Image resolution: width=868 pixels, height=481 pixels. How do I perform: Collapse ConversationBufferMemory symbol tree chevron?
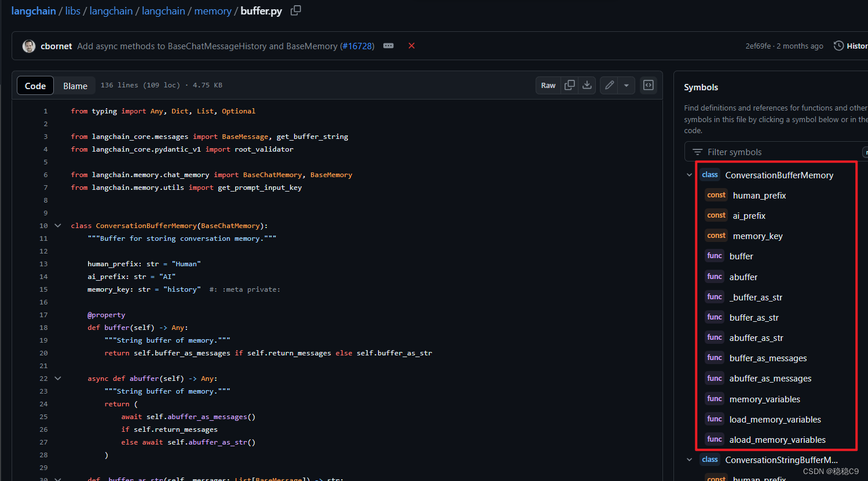pyautogui.click(x=689, y=175)
